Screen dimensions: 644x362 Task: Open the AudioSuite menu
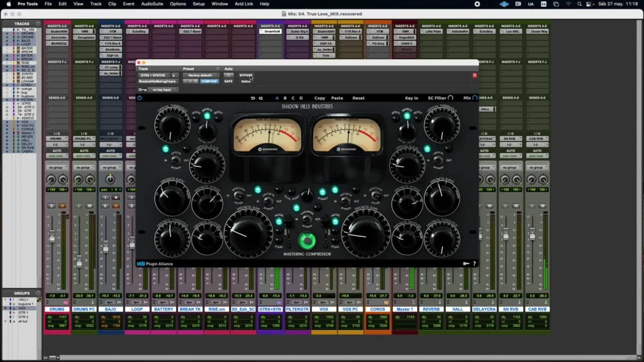152,4
